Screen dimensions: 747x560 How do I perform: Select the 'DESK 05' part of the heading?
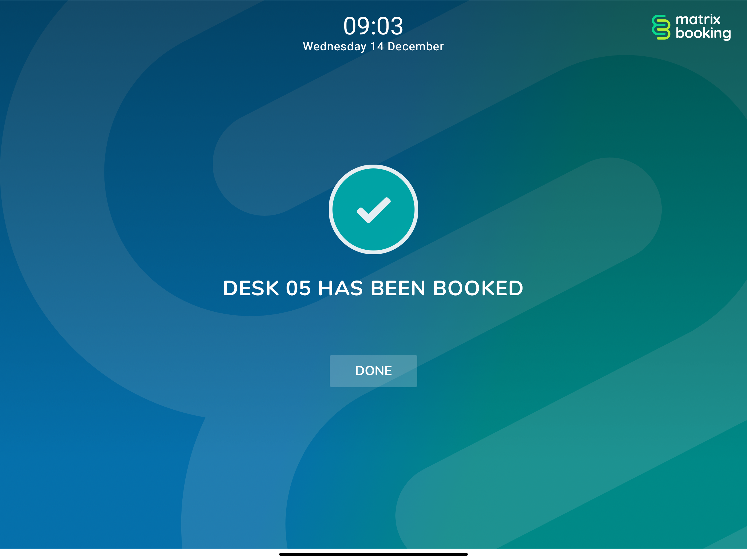pos(267,288)
